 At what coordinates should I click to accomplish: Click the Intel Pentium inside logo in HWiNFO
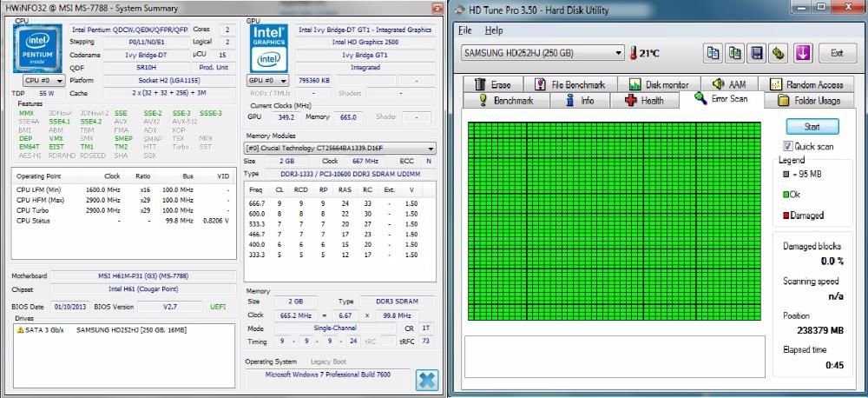37,49
